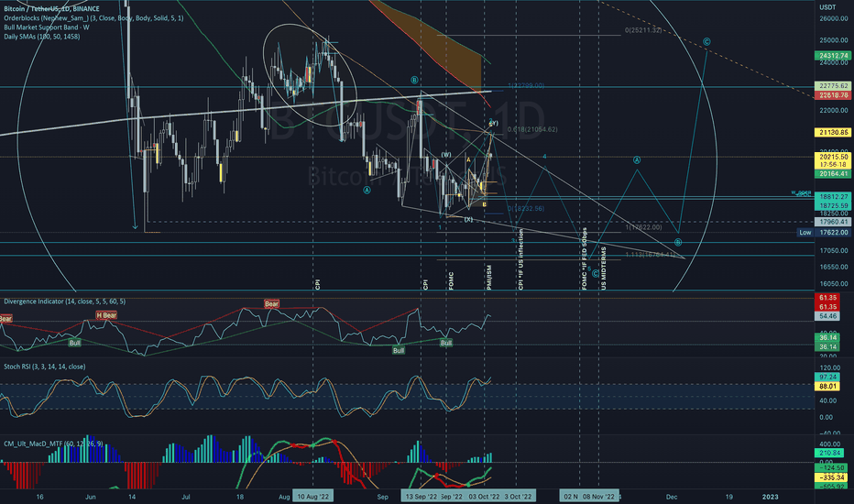The image size is (854, 504).
Task: Click the grey 17960.41 price label
Action: pyautogui.click(x=833, y=222)
